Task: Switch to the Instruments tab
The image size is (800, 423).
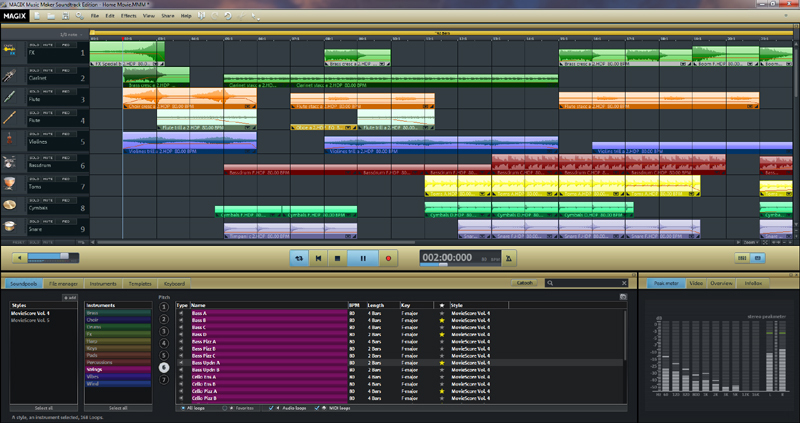Action: (x=103, y=283)
